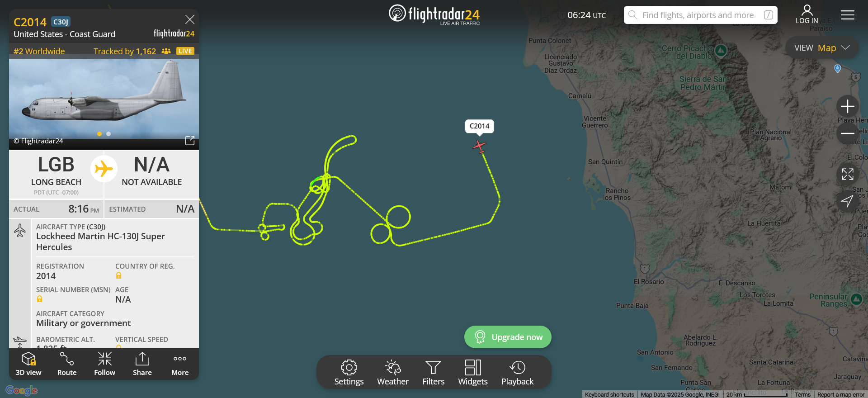The width and height of the screenshot is (868, 398).
Task: Zoom in on the map
Action: point(848,106)
